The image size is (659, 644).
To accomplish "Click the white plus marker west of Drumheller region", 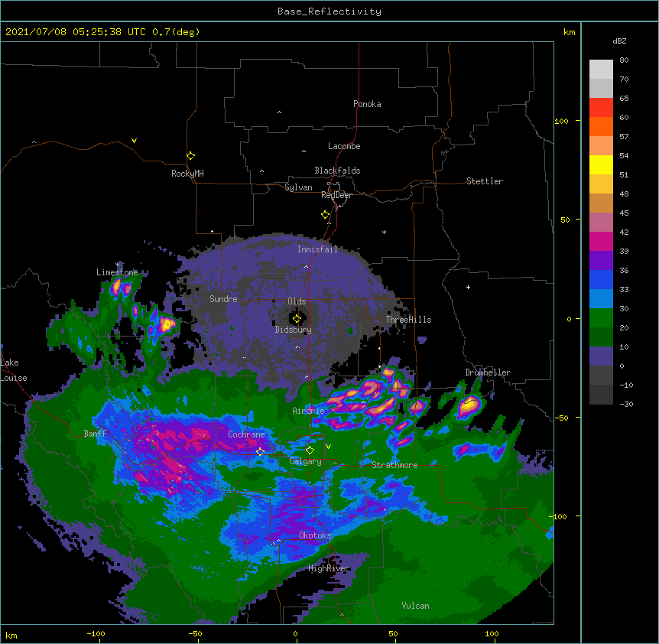I will coord(468,287).
